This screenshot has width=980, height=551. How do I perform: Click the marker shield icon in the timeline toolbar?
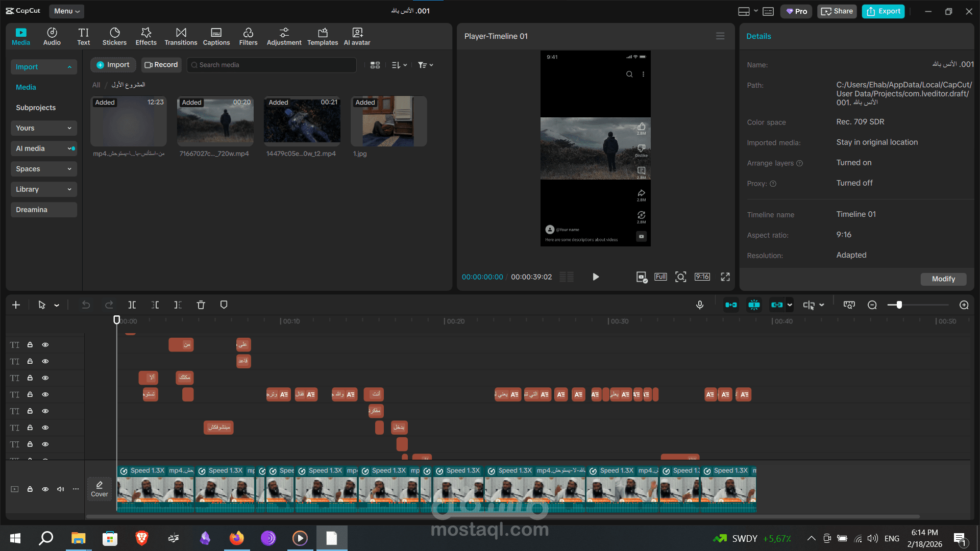click(224, 305)
